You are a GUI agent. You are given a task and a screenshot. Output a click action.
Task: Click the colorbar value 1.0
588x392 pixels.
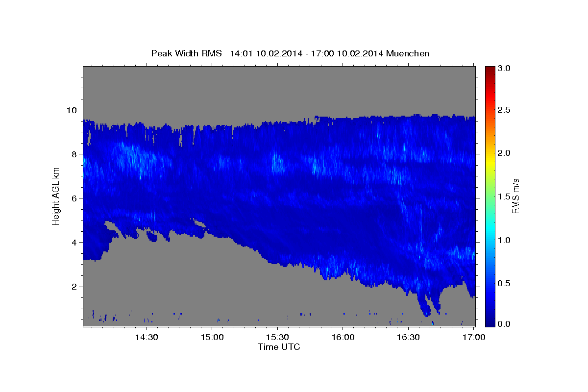[x=504, y=240]
